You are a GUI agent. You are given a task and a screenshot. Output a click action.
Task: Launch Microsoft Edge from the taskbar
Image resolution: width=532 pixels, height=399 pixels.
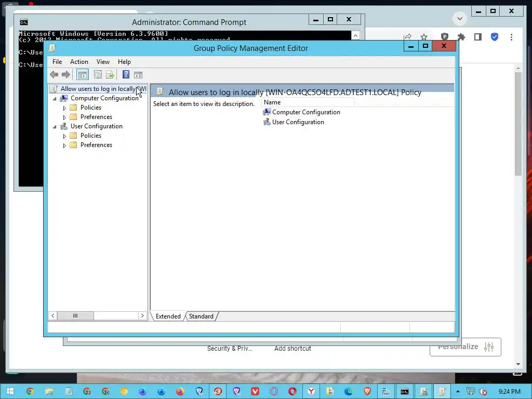coord(349,392)
